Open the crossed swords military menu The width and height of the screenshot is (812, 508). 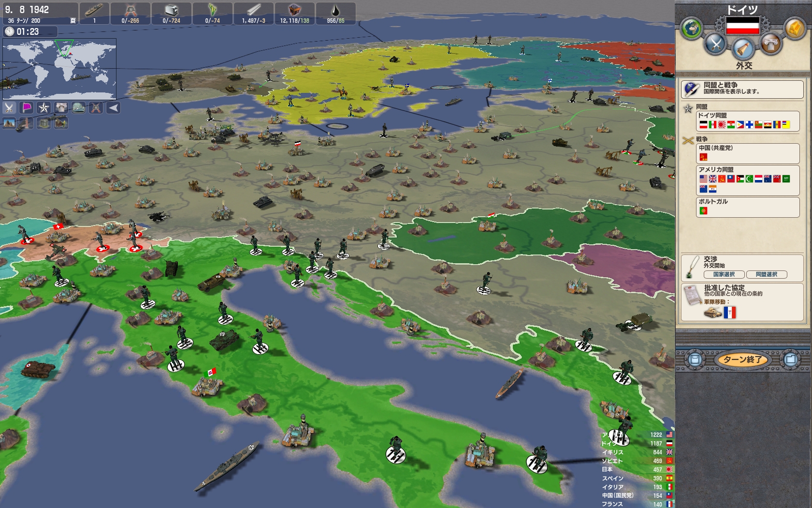715,44
